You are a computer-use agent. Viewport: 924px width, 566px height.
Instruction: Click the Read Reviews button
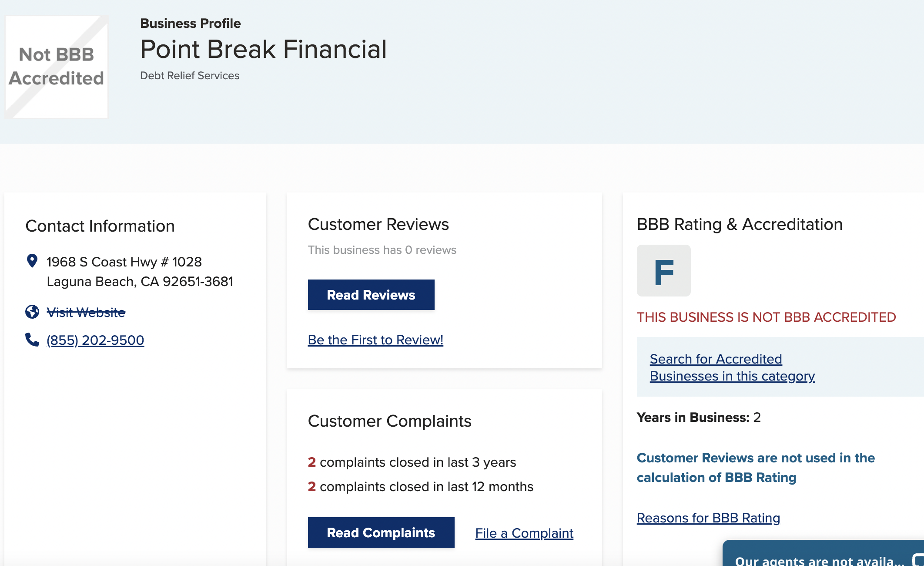(371, 295)
